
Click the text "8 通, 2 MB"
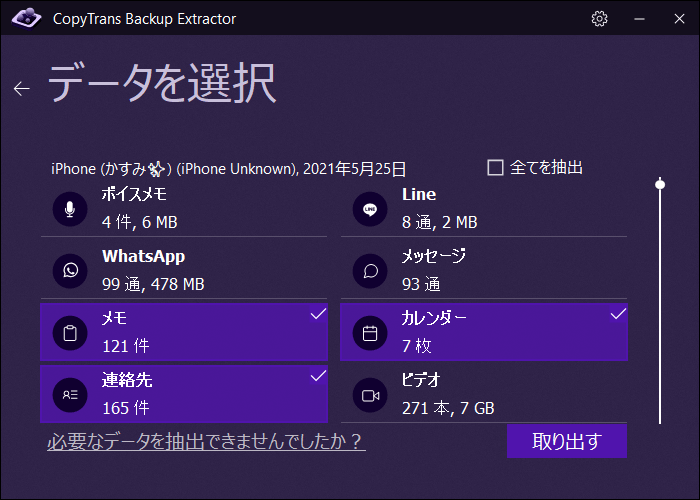440,222
